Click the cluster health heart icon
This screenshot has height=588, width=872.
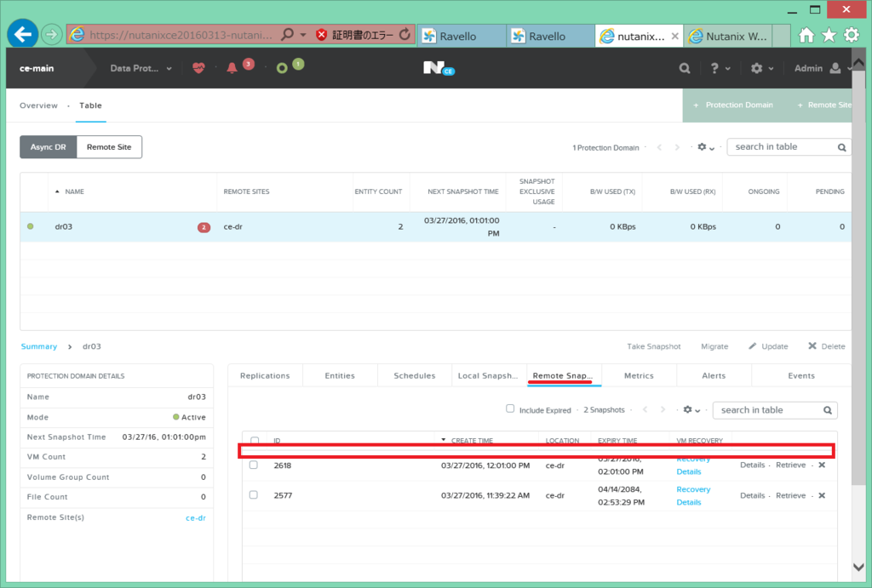[198, 68]
